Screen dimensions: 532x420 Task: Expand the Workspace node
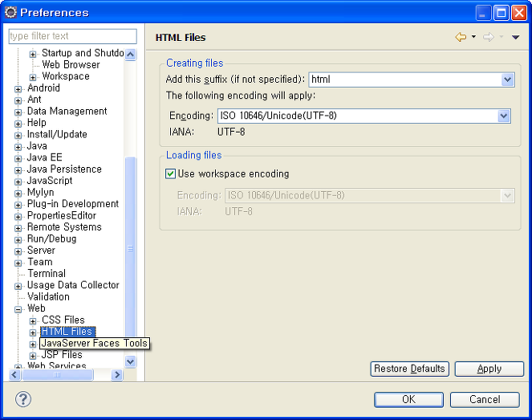33,77
